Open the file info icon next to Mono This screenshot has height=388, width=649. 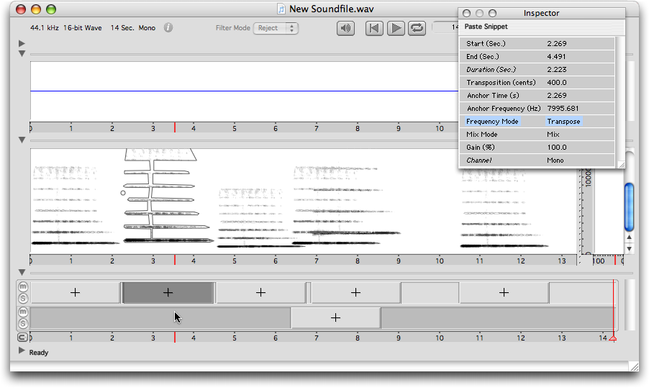click(168, 28)
